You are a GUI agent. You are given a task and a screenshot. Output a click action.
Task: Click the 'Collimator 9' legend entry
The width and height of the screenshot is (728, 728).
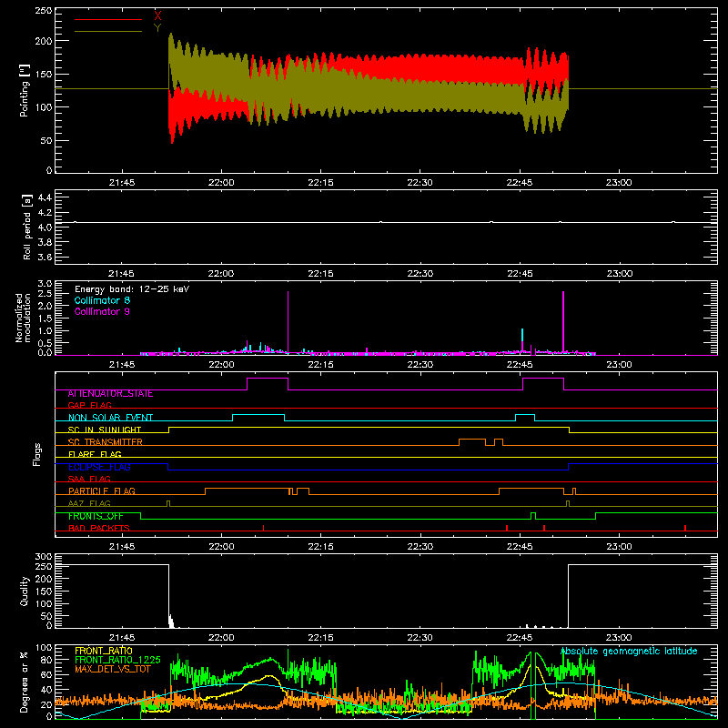pyautogui.click(x=102, y=311)
